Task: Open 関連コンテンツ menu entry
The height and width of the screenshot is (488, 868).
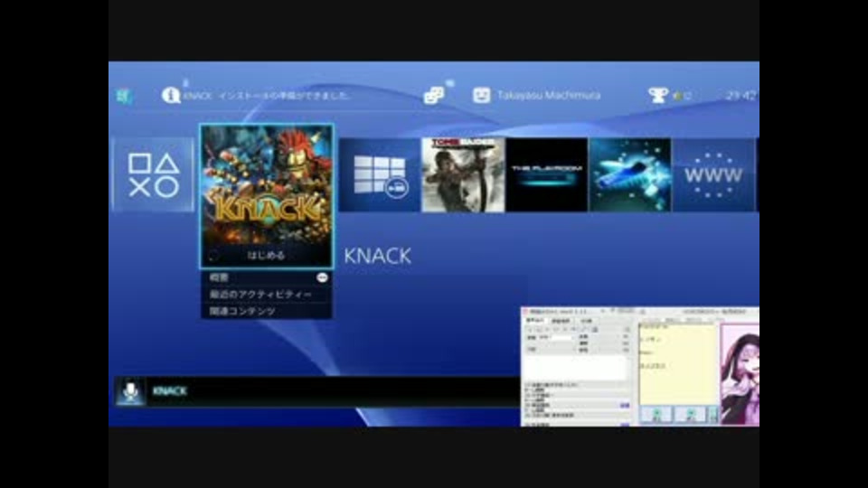Action: [x=266, y=311]
